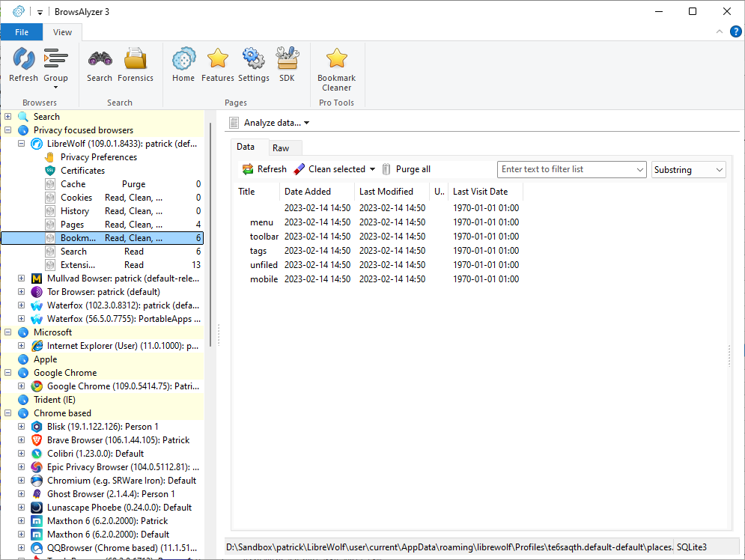Image resolution: width=745 pixels, height=560 pixels.
Task: Collapse the Microsoft group
Action: pos(8,332)
